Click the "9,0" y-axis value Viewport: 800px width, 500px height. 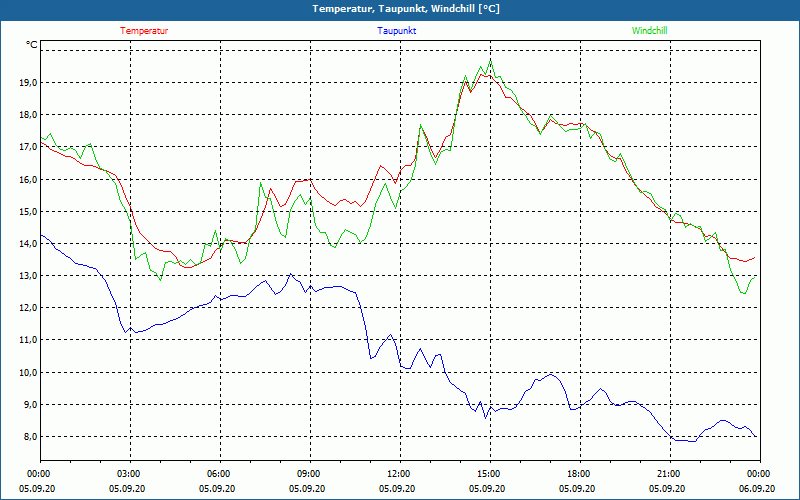click(31, 405)
